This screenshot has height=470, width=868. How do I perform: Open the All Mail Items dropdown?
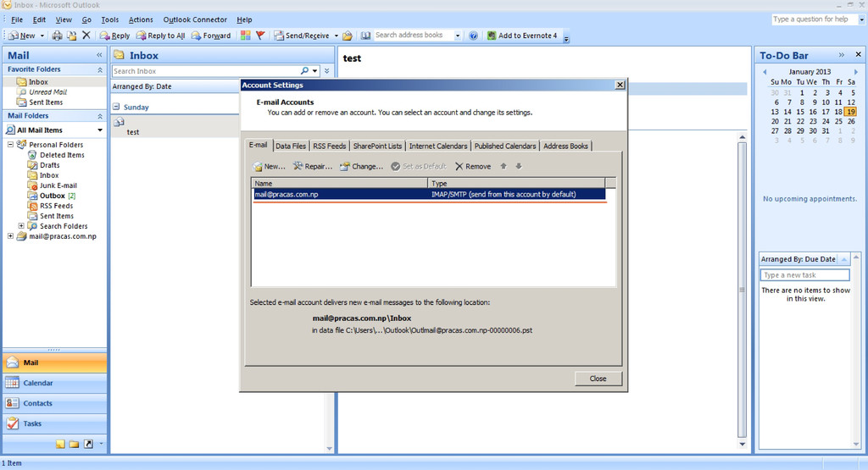point(100,130)
